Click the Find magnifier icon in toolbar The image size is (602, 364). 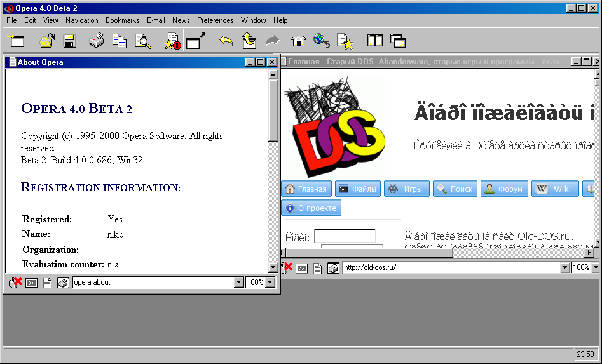(143, 41)
